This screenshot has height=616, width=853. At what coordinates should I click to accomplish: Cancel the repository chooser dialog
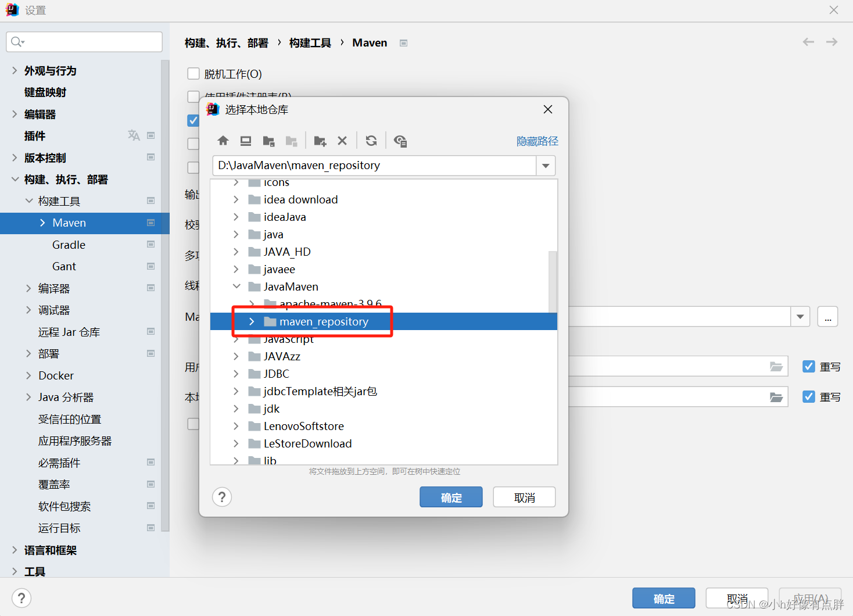(x=524, y=497)
